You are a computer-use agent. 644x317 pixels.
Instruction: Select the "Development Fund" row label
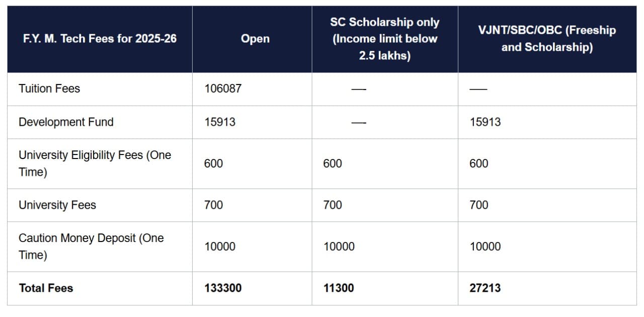pos(66,122)
